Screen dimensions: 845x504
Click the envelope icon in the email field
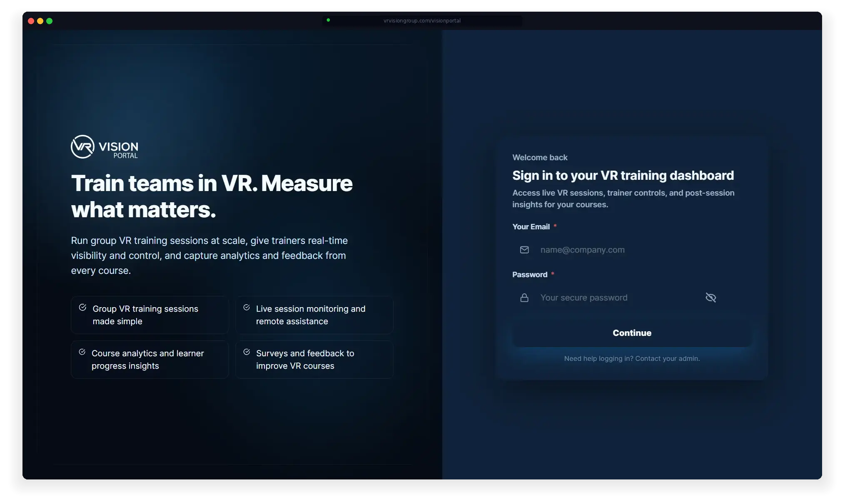524,250
